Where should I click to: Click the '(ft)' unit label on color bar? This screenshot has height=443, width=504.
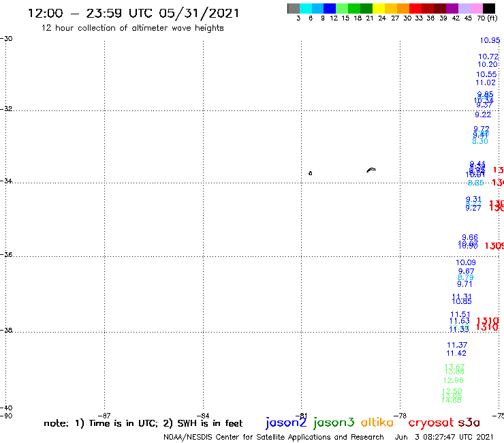tap(492, 18)
